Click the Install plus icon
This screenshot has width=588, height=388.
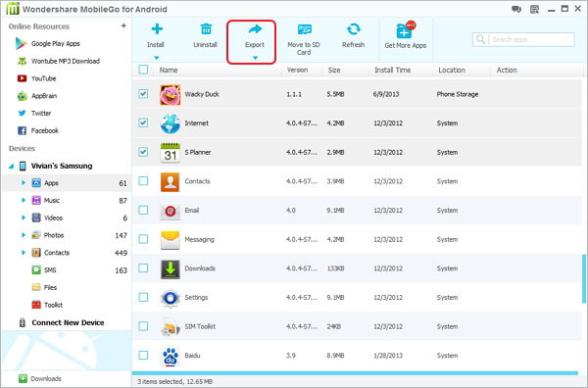[x=157, y=28]
